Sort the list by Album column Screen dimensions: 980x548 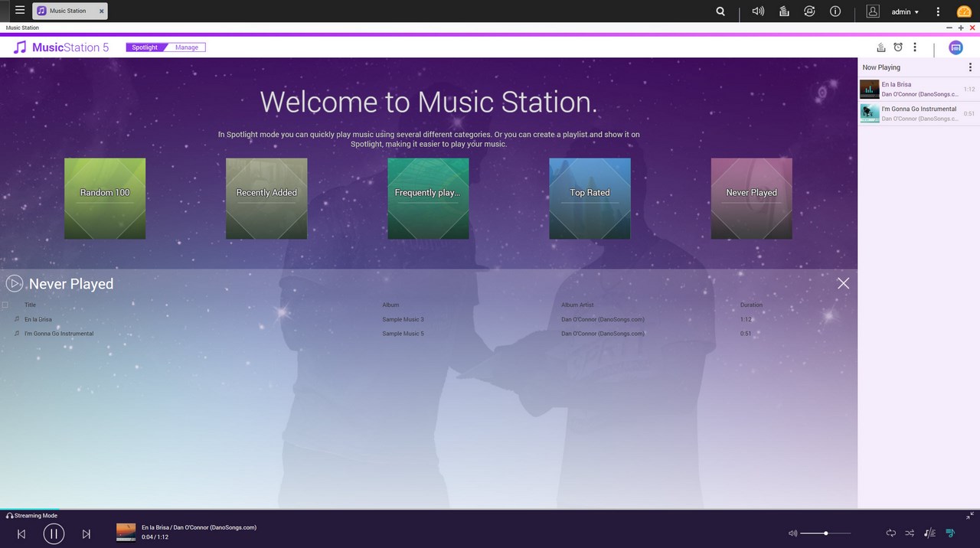click(390, 305)
